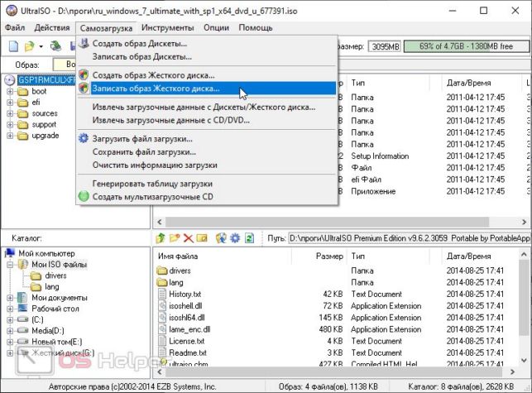Click the 3095MB total size field
The height and width of the screenshot is (393, 532).
click(386, 46)
